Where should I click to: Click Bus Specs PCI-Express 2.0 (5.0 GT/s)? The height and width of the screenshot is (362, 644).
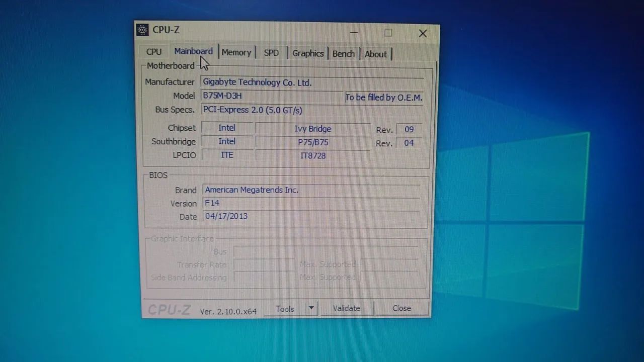point(312,110)
